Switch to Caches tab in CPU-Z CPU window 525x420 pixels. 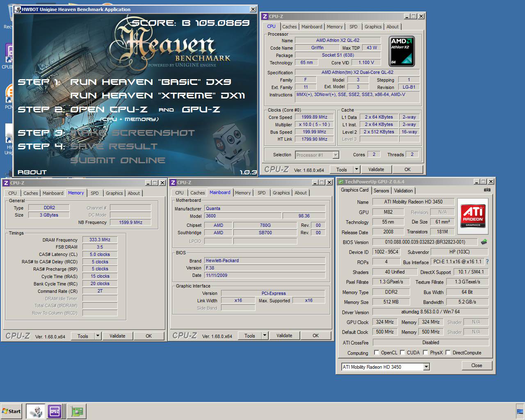point(289,27)
